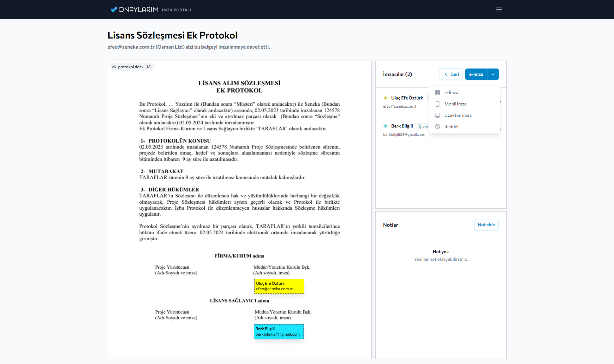Screen dimensions: 614x364
Task: Select the Uzaktan imza monitor icon
Action: click(438, 115)
